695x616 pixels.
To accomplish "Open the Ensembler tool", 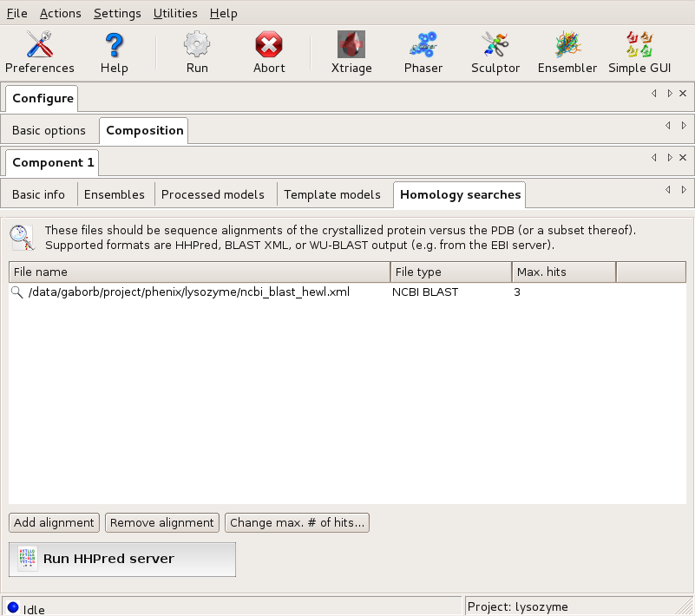I will tap(567, 52).
